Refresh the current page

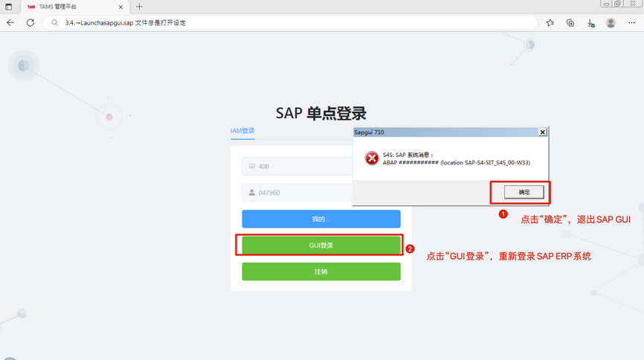pyautogui.click(x=30, y=22)
